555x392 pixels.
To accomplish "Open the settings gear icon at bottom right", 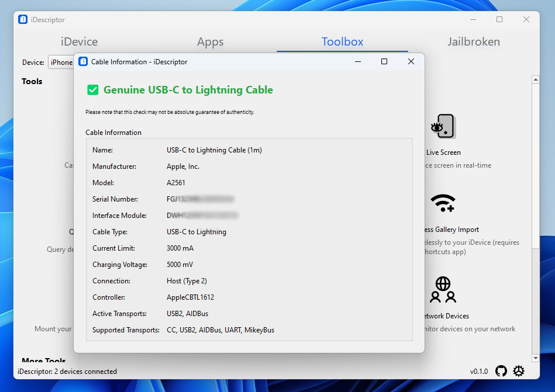I will point(519,371).
